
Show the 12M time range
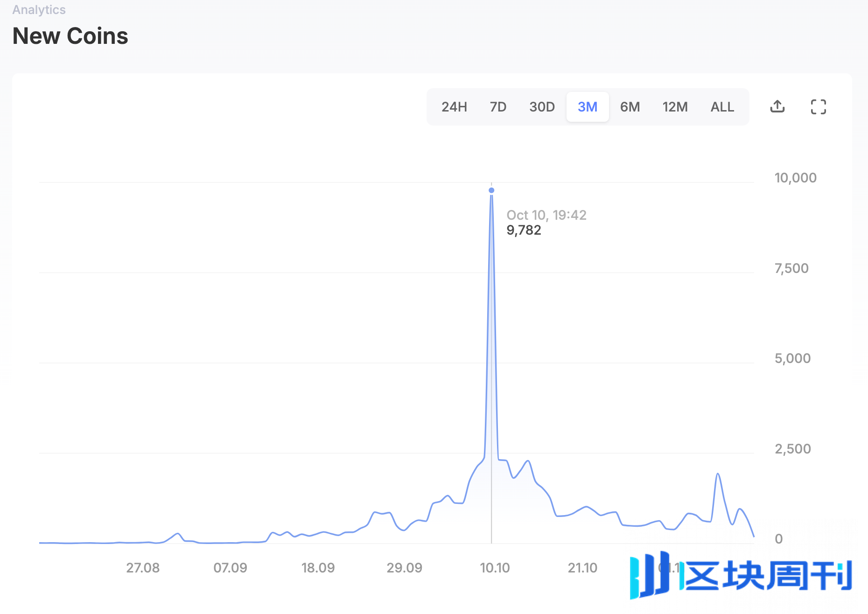click(675, 107)
